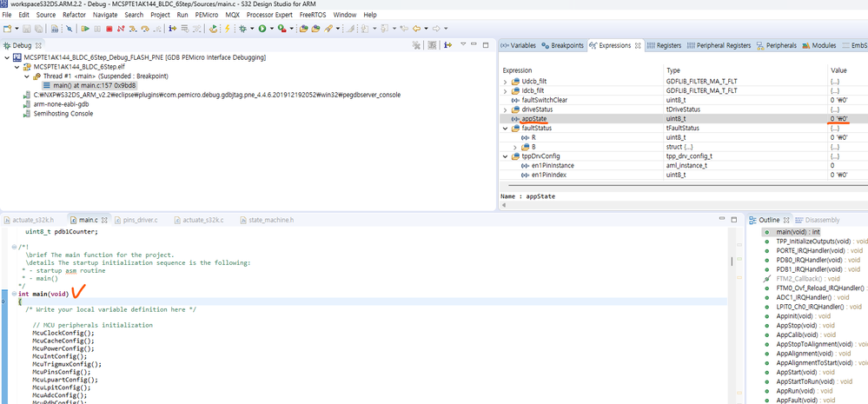This screenshot has height=404, width=868.
Task: Minimize the Debug view panel
Action: coord(474,45)
